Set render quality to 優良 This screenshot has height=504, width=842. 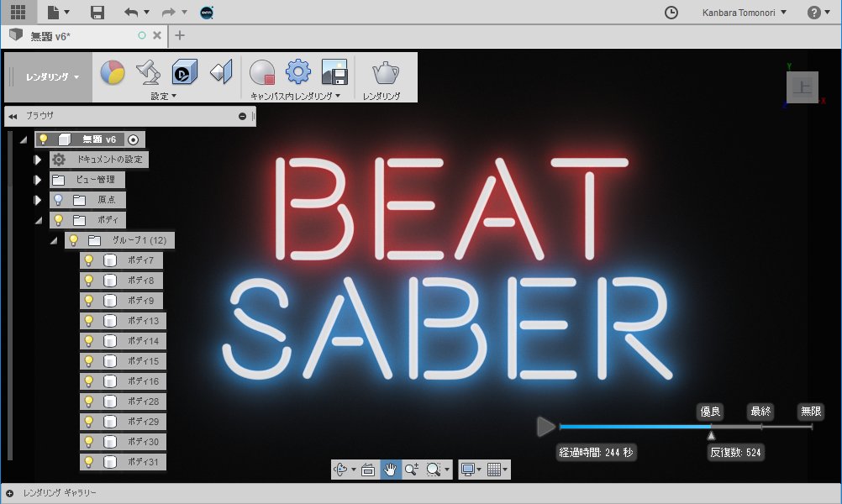click(710, 411)
